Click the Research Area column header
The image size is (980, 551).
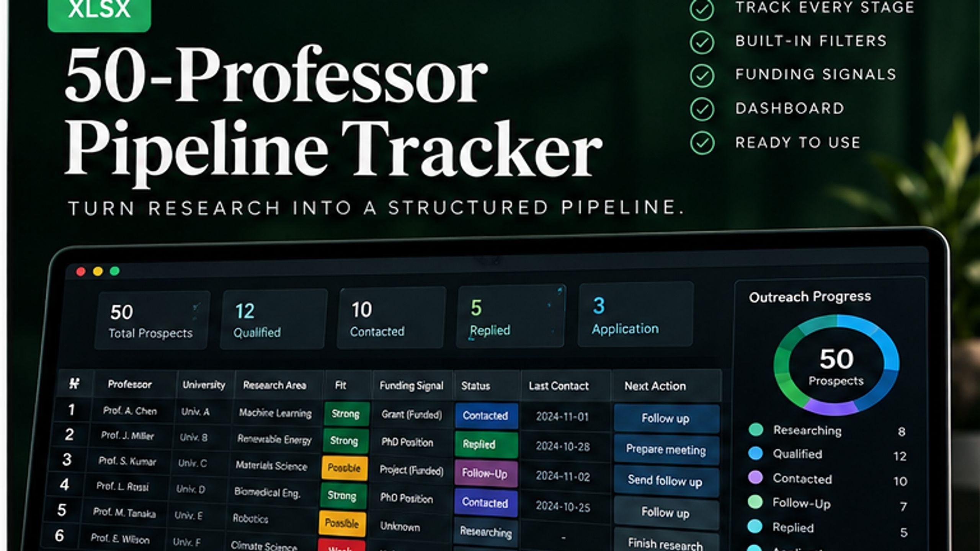pyautogui.click(x=274, y=385)
